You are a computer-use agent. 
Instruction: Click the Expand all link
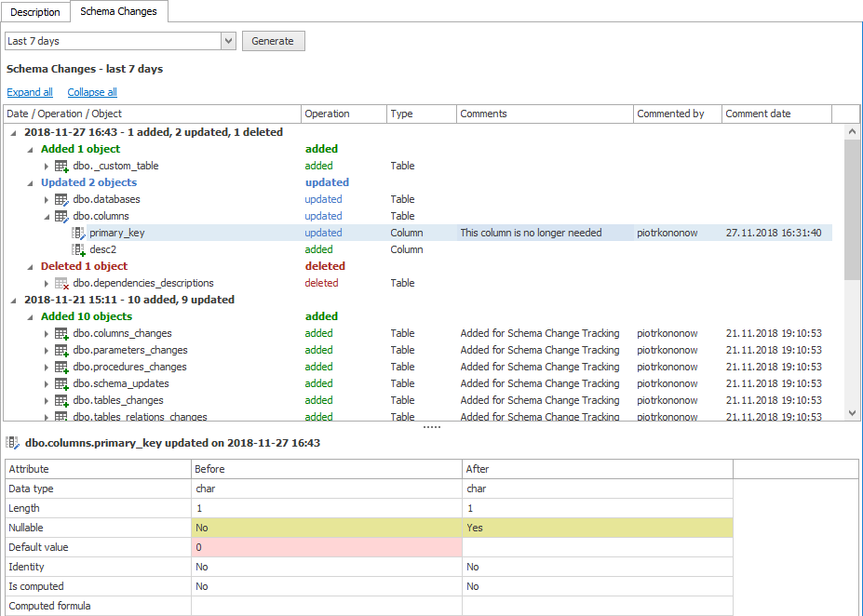click(x=30, y=92)
